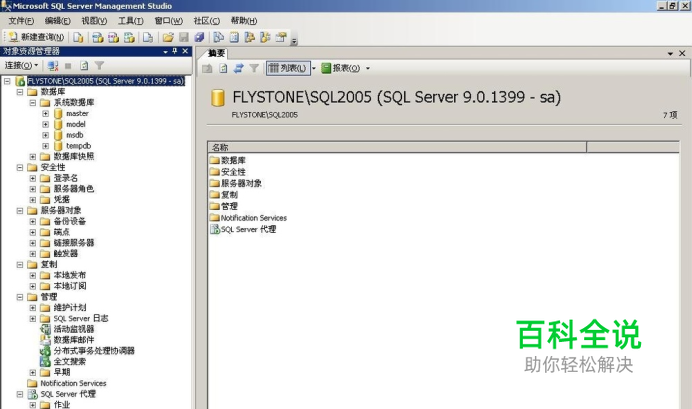
Task: Click Disconnect icon in Object Explorer toolbar
Action: click(x=53, y=66)
